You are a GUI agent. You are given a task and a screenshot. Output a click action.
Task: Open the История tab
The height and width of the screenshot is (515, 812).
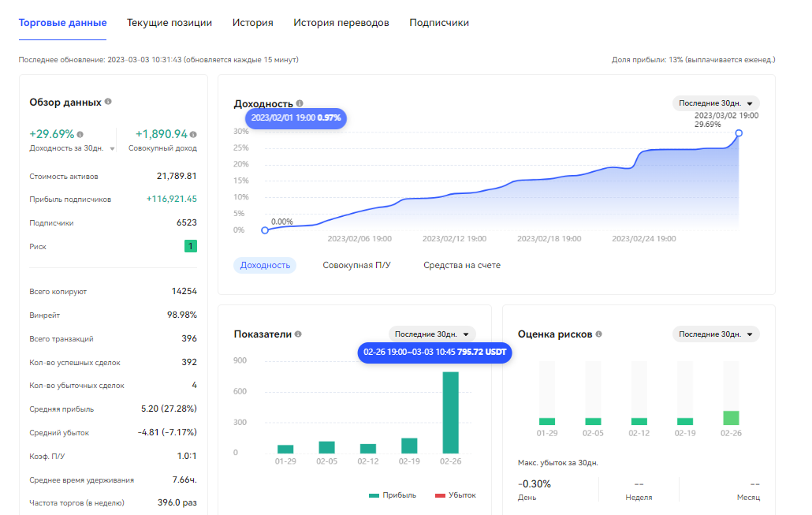[253, 23]
